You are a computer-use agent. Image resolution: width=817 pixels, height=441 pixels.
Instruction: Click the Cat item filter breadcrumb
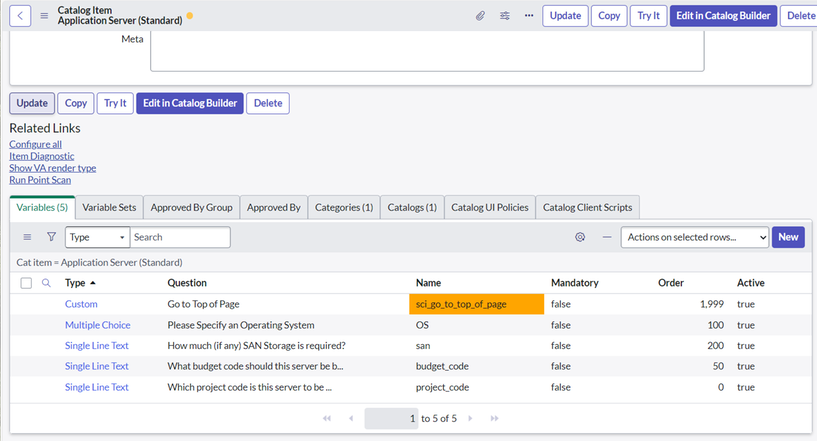100,262
